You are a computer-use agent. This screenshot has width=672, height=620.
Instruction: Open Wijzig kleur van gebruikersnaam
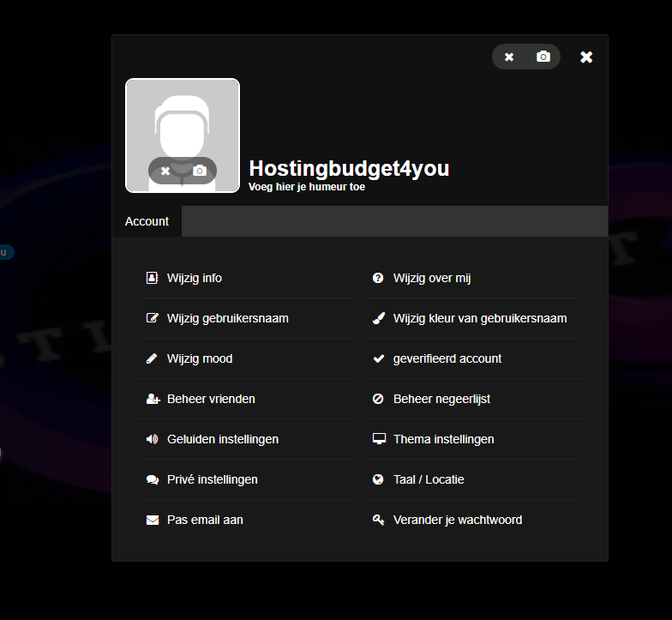(480, 318)
